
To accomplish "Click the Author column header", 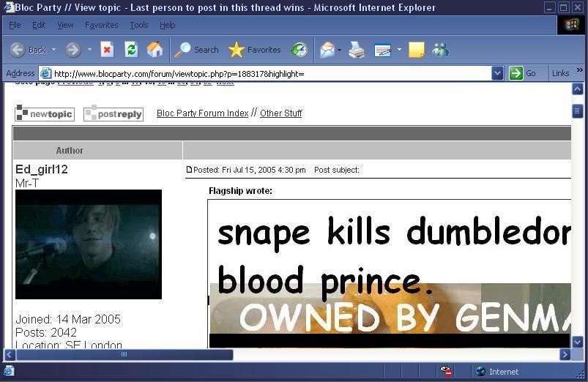I will [70, 151].
